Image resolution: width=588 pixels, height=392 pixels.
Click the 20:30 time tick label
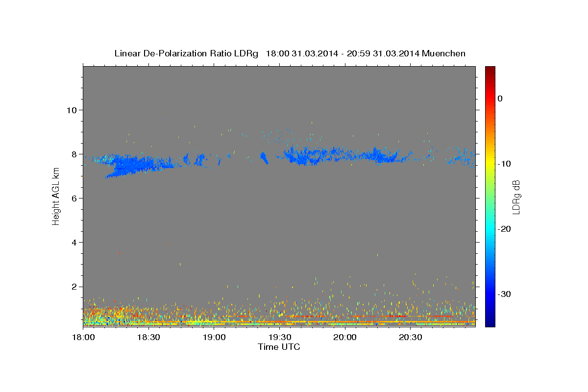410,338
